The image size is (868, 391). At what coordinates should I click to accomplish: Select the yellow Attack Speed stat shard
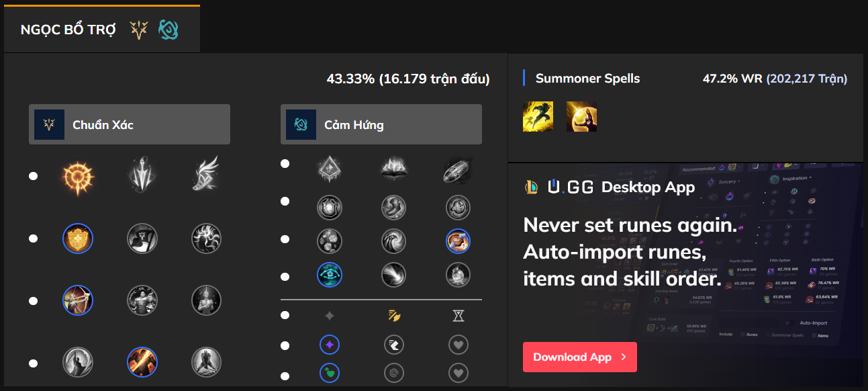(x=394, y=316)
